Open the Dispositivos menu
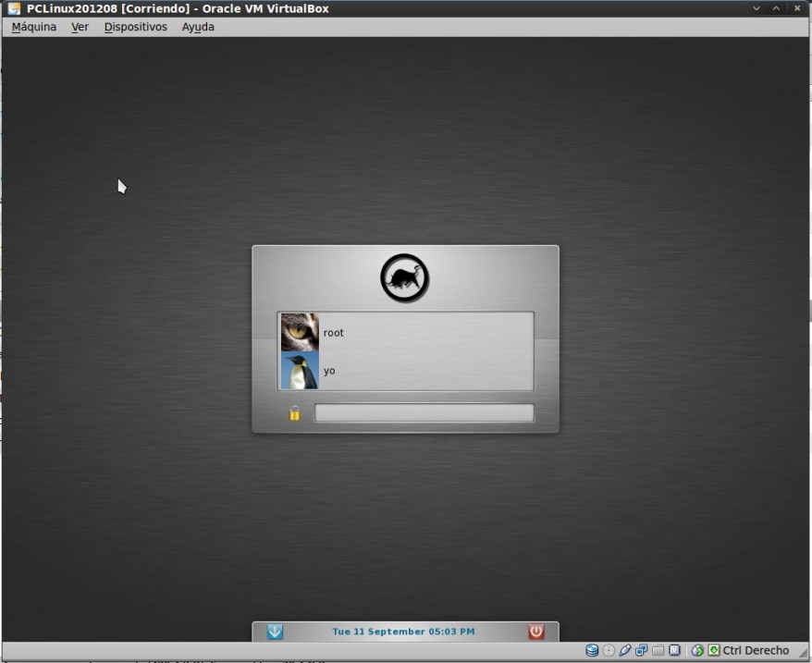 [136, 27]
